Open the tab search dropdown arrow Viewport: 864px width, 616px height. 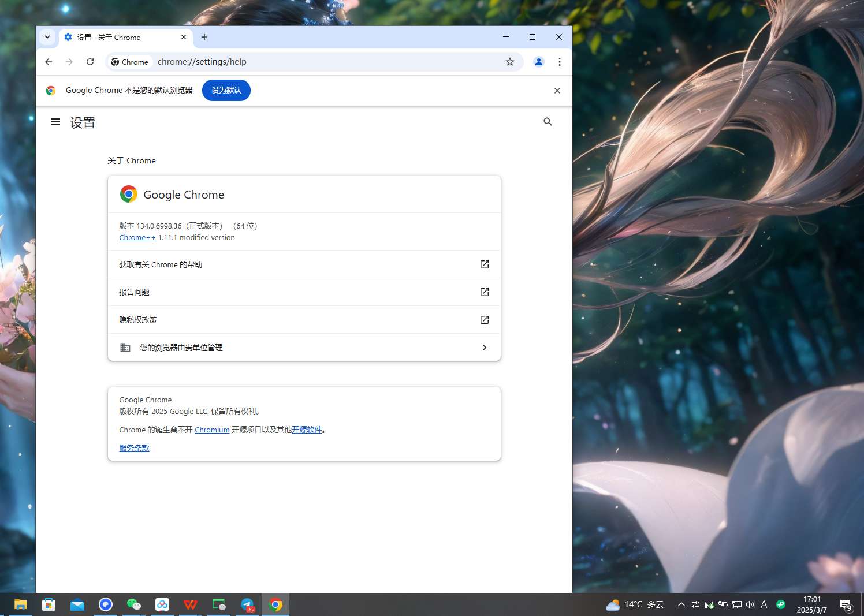click(47, 37)
